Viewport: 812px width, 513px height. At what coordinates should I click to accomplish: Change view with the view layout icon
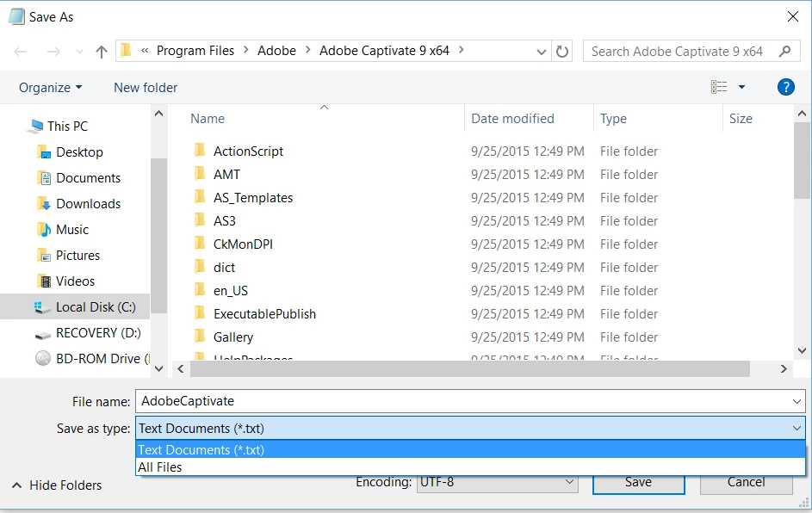719,87
